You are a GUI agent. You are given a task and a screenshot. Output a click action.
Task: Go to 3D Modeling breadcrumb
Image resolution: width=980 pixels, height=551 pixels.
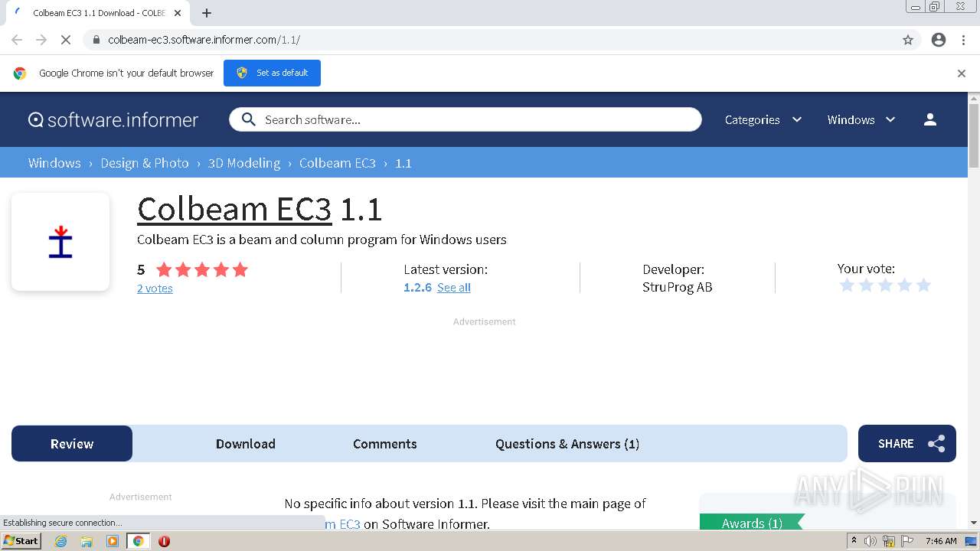point(244,163)
